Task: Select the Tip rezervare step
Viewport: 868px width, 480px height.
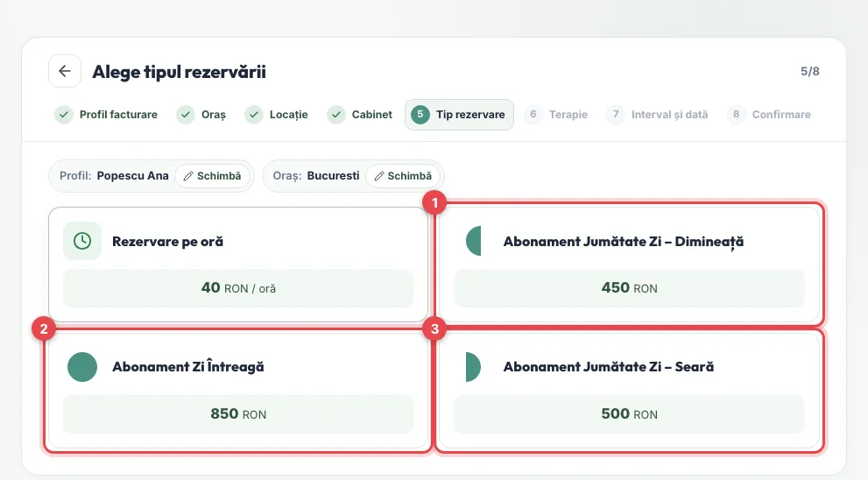Action: point(459,115)
